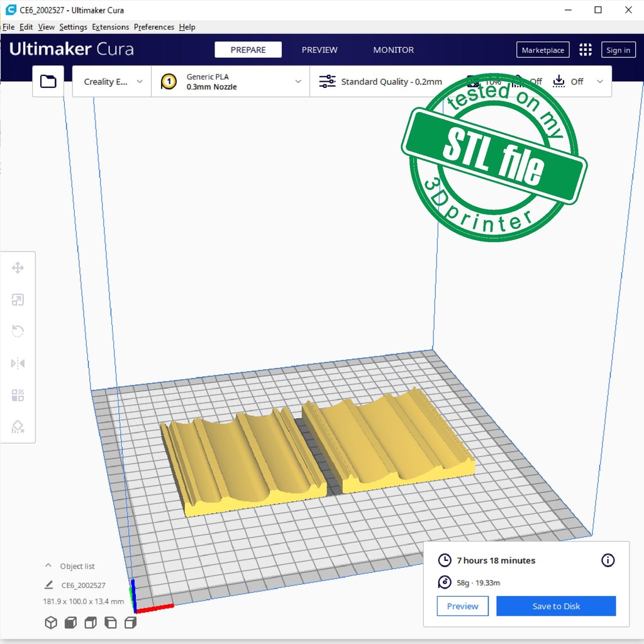Click the Save to Disk button

tap(556, 606)
